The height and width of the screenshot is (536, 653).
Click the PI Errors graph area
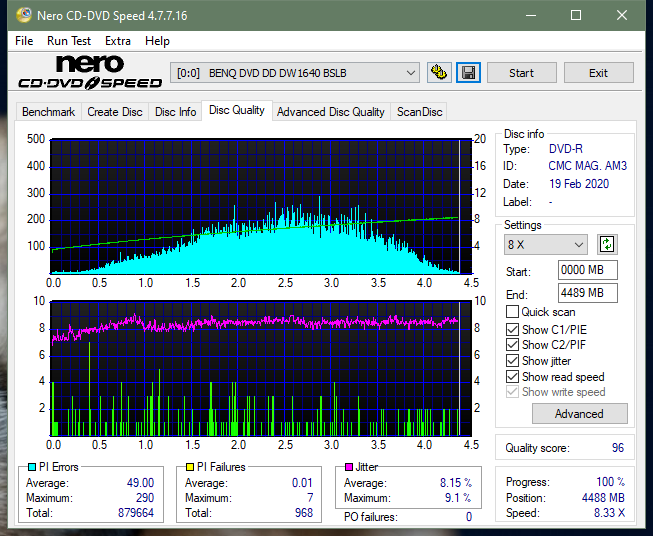pos(261,206)
